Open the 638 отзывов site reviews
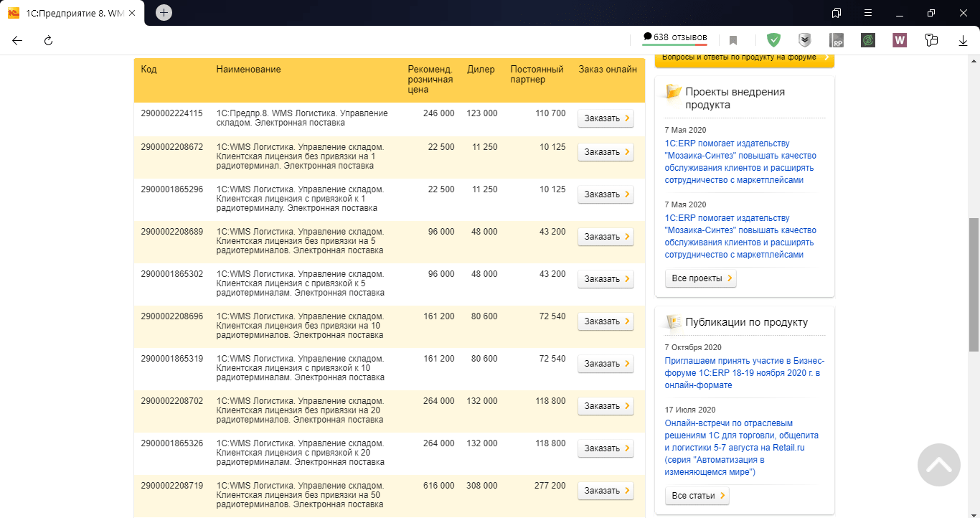 pyautogui.click(x=675, y=37)
